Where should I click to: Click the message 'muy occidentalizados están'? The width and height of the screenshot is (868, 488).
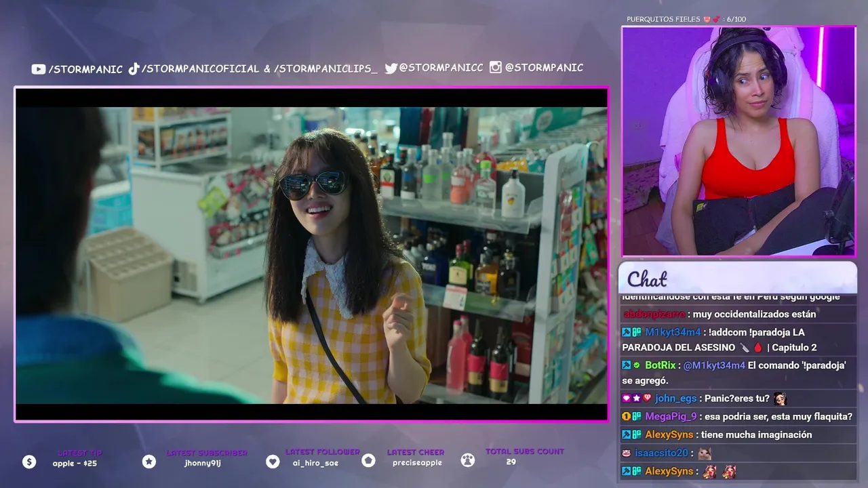click(754, 314)
